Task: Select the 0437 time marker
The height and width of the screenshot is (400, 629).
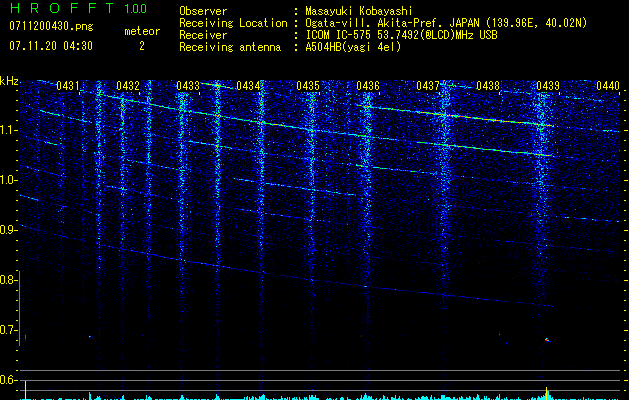Action: pyautogui.click(x=428, y=87)
